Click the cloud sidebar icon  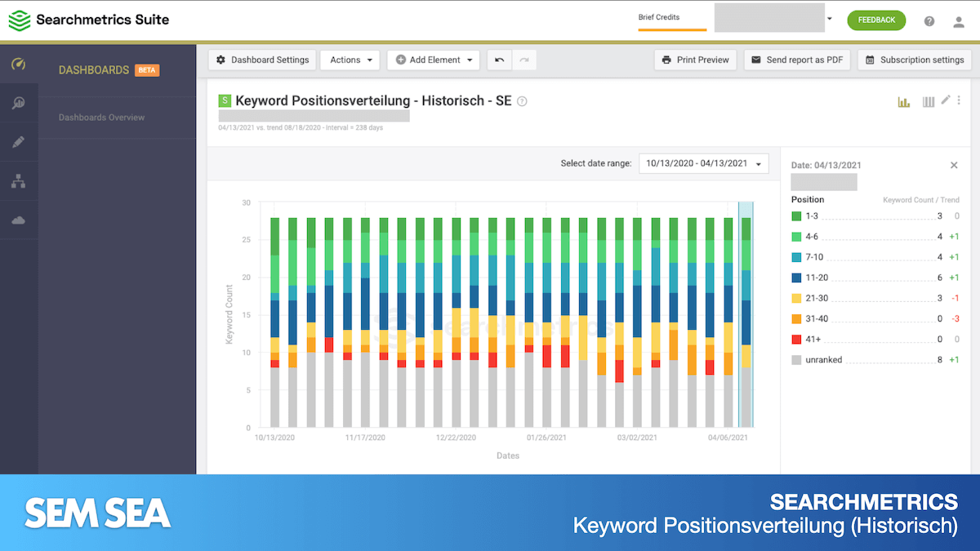point(18,220)
